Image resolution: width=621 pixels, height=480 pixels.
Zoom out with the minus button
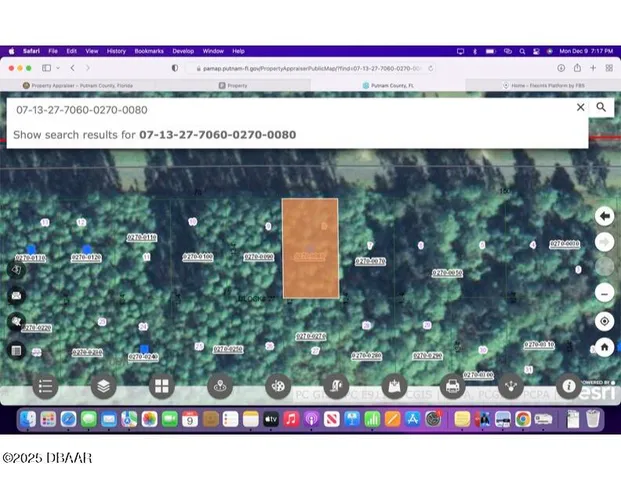(604, 293)
